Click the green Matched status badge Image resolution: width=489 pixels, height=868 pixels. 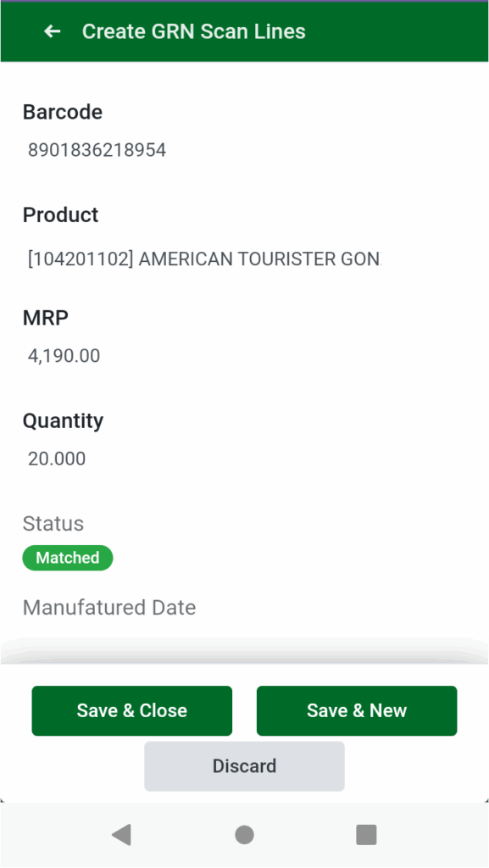67,558
